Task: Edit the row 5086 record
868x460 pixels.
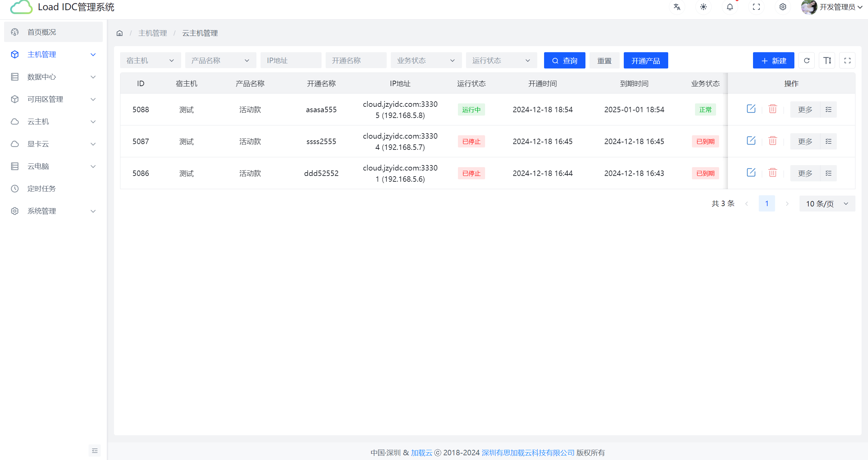Action: [x=751, y=173]
